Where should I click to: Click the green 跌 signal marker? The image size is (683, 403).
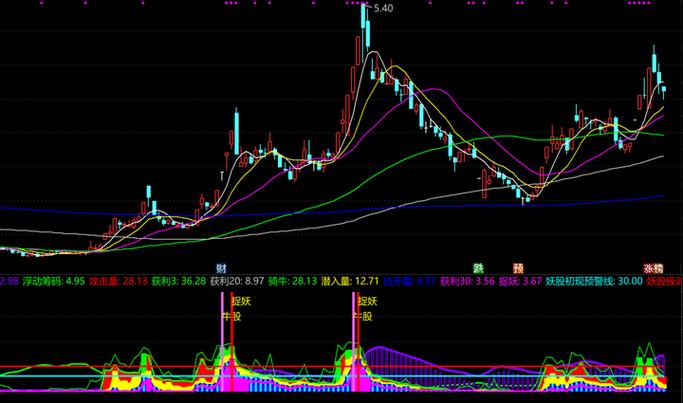pos(478,268)
